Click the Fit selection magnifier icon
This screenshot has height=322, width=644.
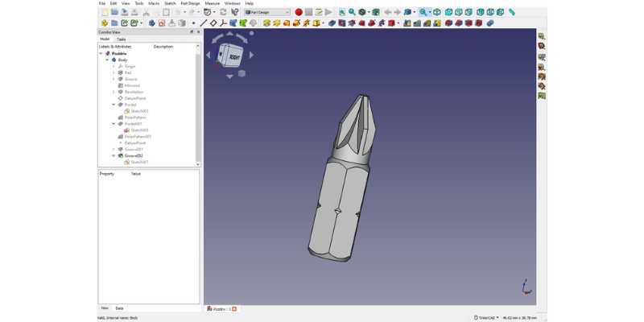352,12
